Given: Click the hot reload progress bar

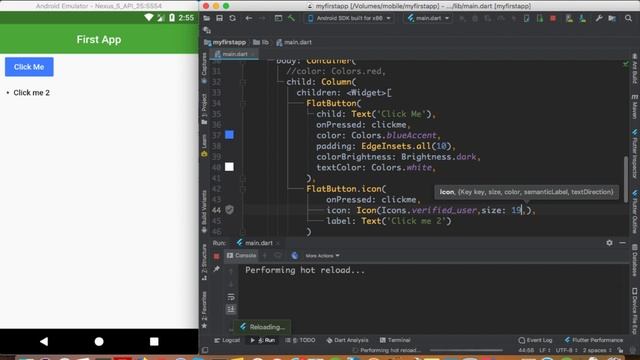Looking at the screenshot, I should tap(466, 350).
